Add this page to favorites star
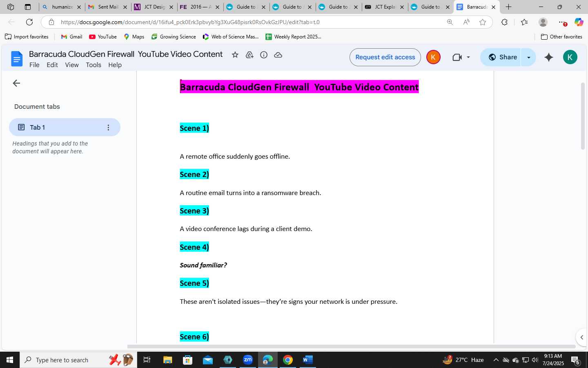This screenshot has height=368, width=588. point(483,22)
